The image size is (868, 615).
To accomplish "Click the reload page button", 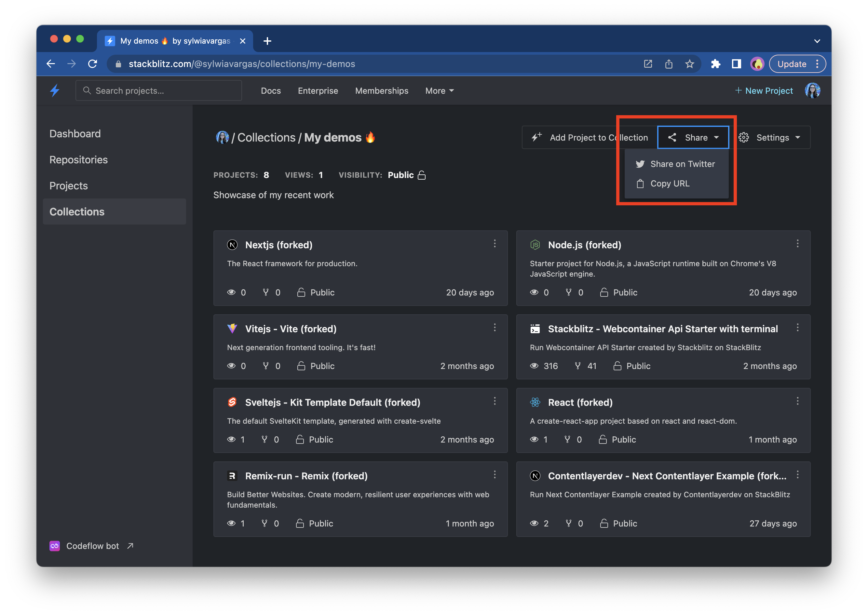I will point(93,64).
